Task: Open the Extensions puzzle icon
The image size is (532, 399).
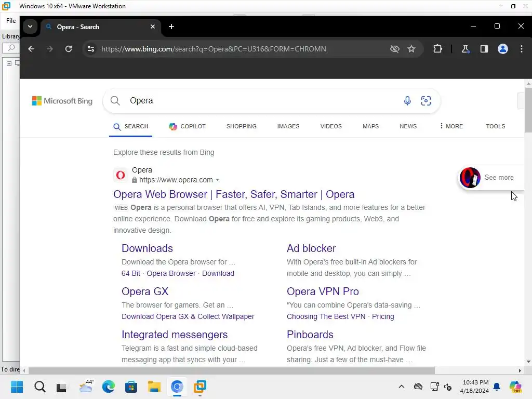Action: point(437,49)
